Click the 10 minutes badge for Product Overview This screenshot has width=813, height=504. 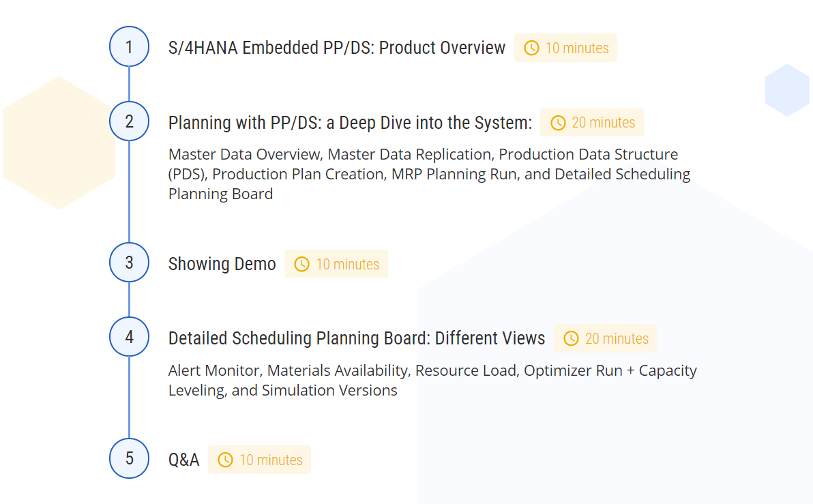click(565, 48)
